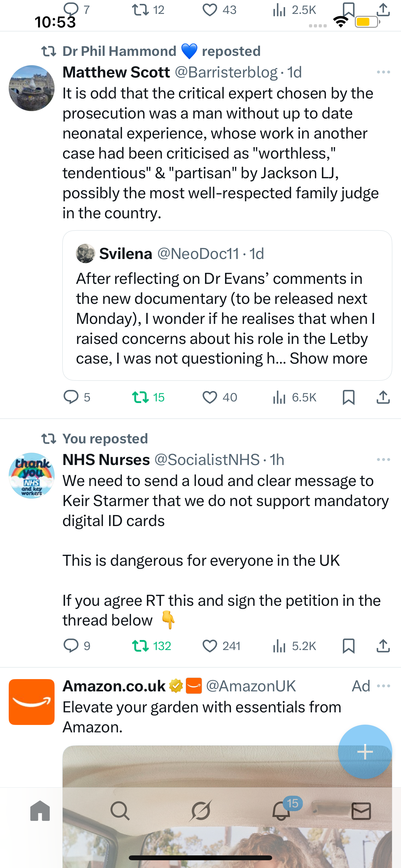Share the NHS Nurses post
The width and height of the screenshot is (401, 868).
click(x=383, y=646)
